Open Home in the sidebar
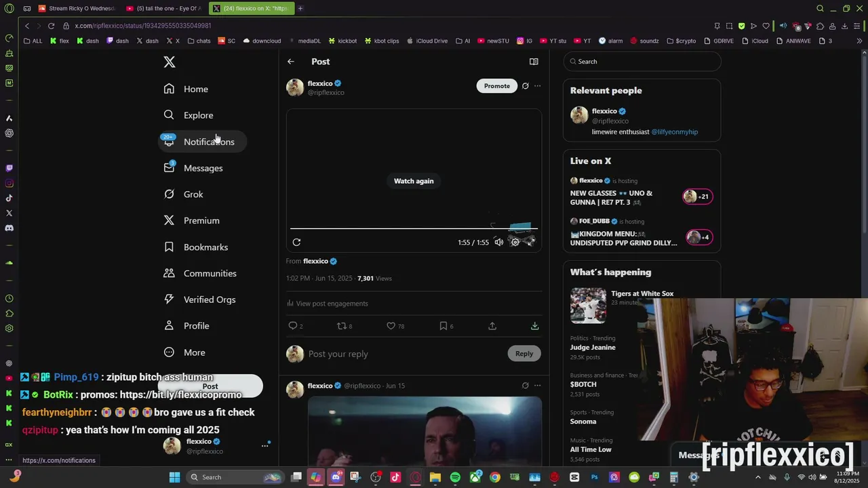The height and width of the screenshot is (488, 868). (186, 89)
